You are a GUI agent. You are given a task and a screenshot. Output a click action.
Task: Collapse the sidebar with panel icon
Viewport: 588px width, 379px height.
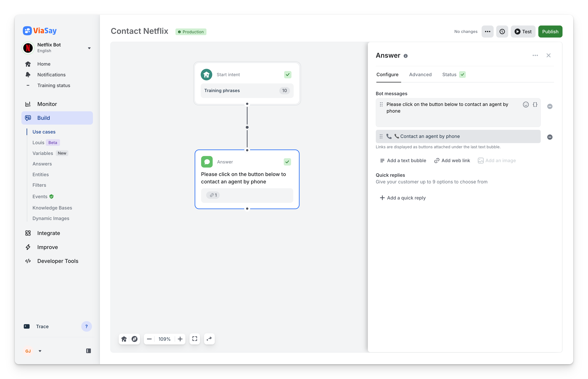coord(88,351)
